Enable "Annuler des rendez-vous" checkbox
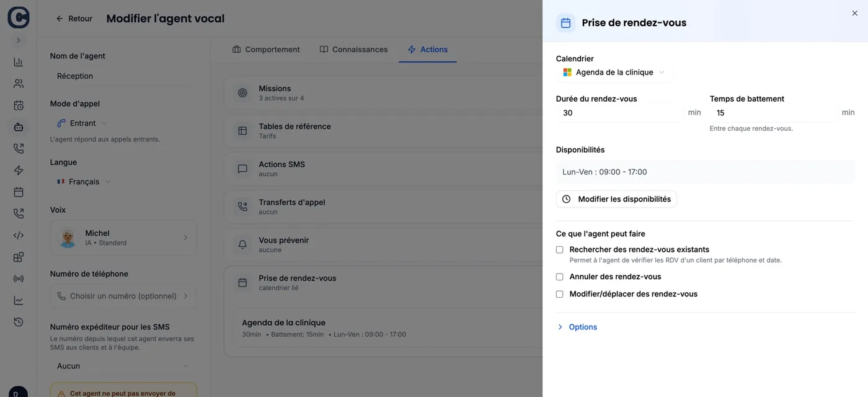 click(x=559, y=277)
